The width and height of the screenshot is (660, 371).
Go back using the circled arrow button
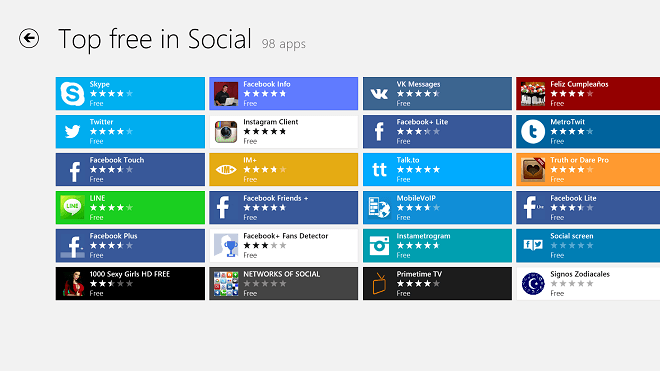pyautogui.click(x=29, y=38)
